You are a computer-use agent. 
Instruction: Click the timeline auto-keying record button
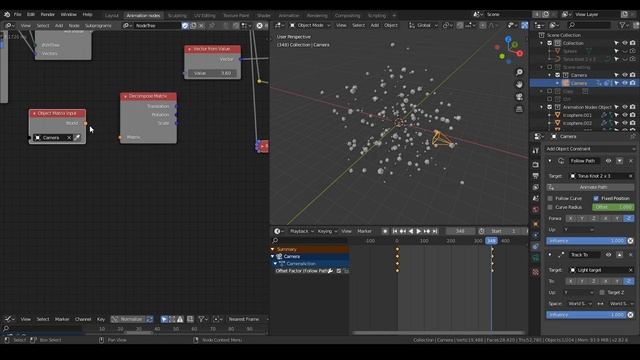tap(384, 231)
